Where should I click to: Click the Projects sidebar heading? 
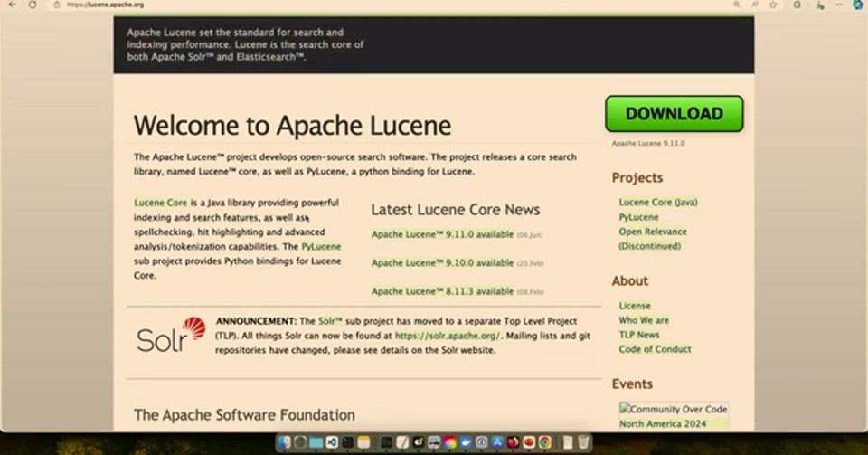[x=637, y=177]
